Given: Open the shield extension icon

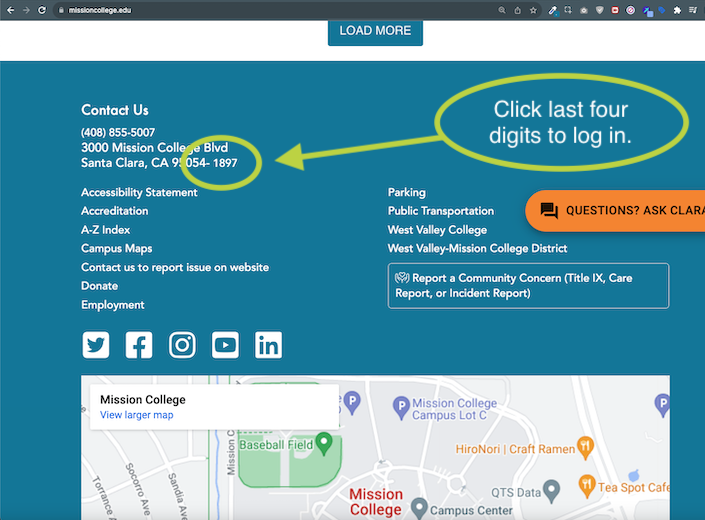Looking at the screenshot, I should (x=599, y=10).
